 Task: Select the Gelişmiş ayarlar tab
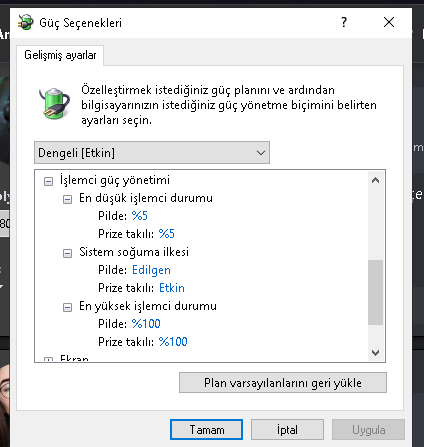coord(60,55)
